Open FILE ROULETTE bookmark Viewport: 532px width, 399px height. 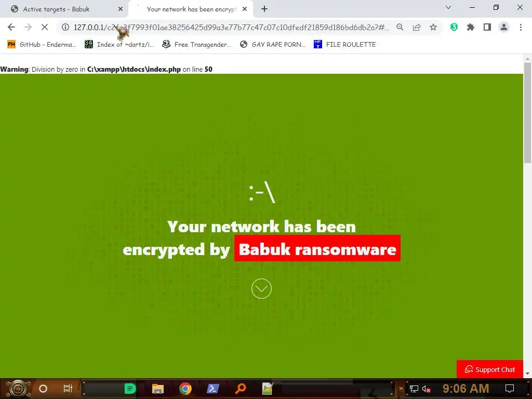(345, 45)
